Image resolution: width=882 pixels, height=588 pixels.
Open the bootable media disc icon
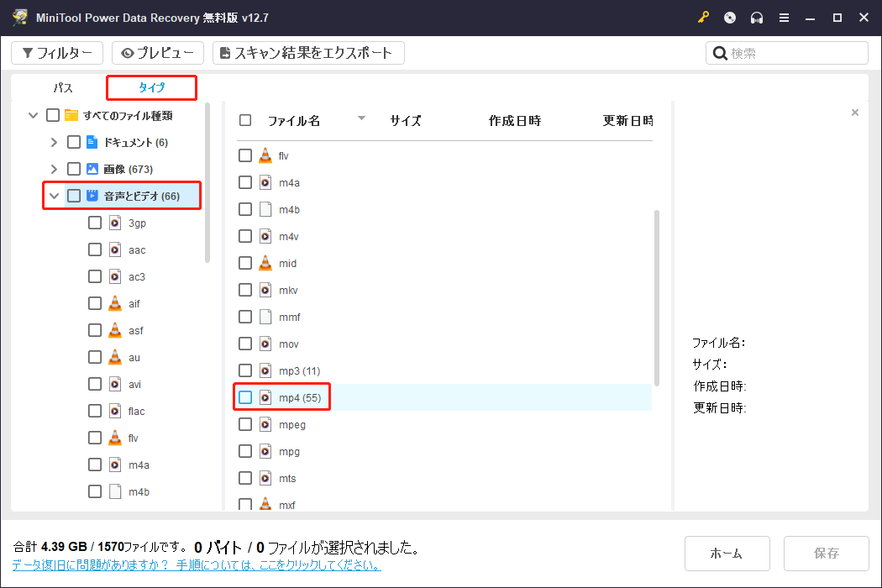click(730, 17)
